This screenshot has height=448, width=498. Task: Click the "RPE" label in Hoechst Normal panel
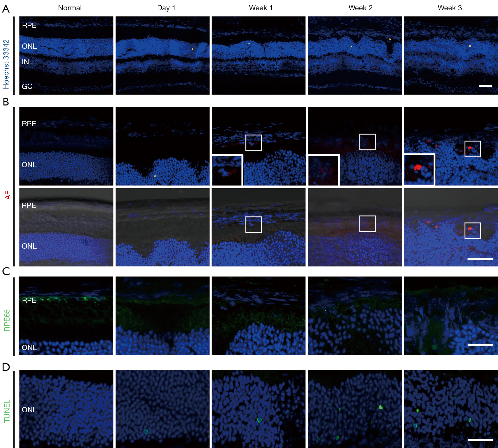tap(29, 25)
